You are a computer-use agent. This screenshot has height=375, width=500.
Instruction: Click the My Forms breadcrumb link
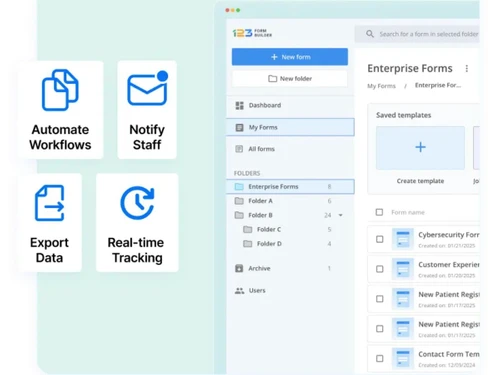coord(381,86)
